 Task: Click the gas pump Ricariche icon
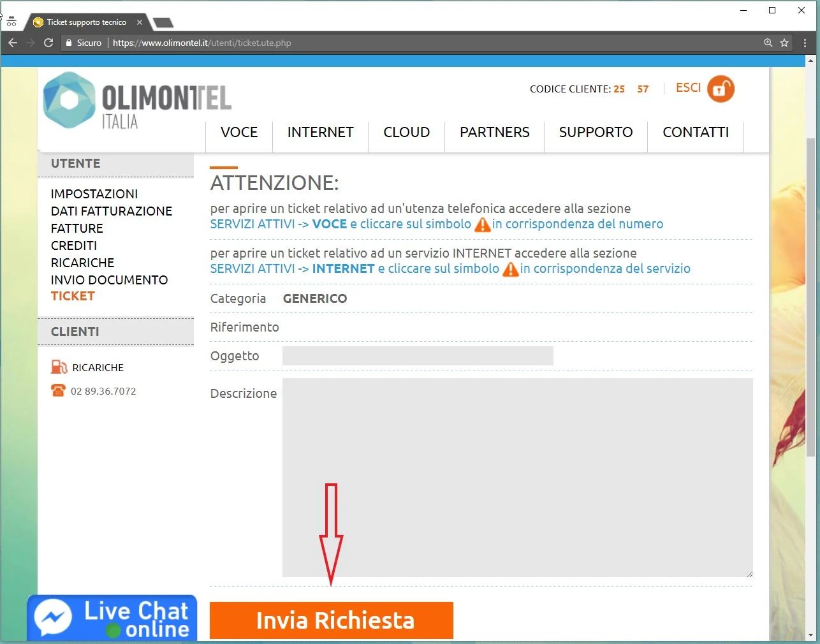tap(59, 367)
